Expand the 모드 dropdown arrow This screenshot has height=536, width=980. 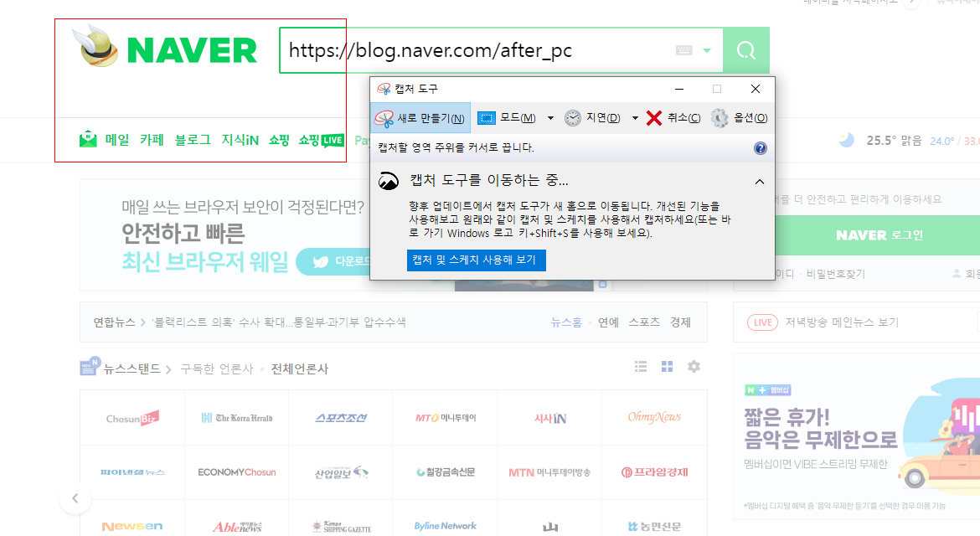550,118
